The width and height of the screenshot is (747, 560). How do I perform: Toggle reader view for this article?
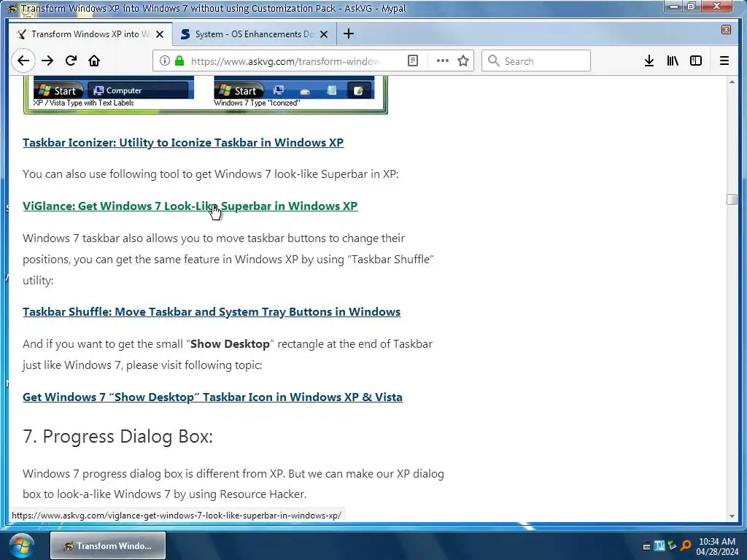click(413, 61)
